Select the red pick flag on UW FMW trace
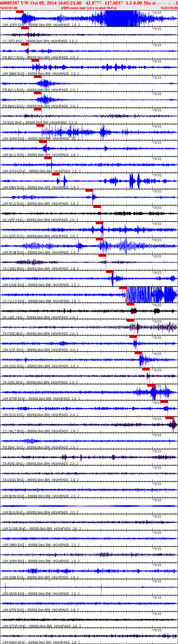178x644 pixels. tap(56, 174)
